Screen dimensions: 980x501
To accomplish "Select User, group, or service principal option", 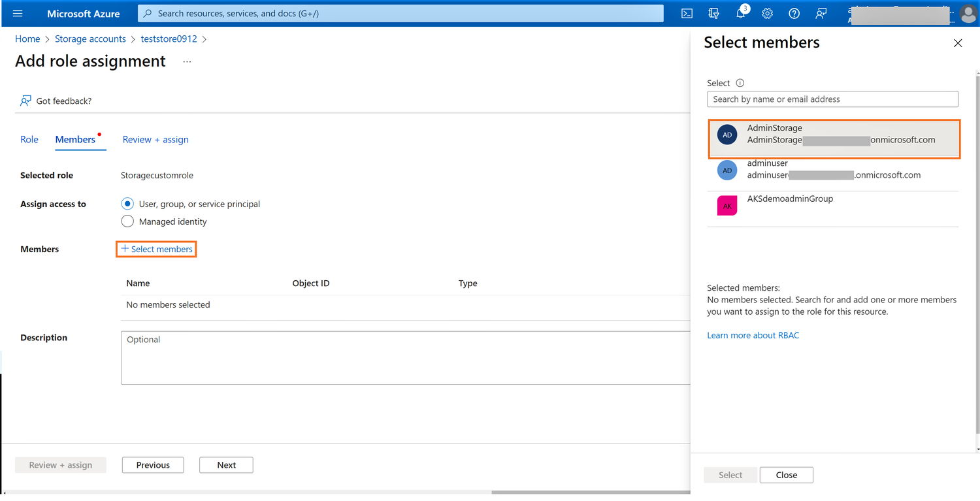I will point(127,204).
